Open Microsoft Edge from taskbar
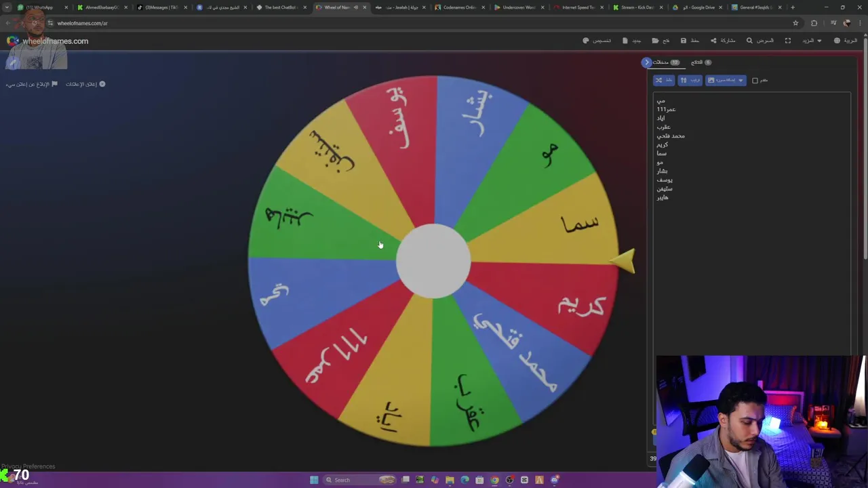Image resolution: width=868 pixels, height=488 pixels. click(465, 480)
